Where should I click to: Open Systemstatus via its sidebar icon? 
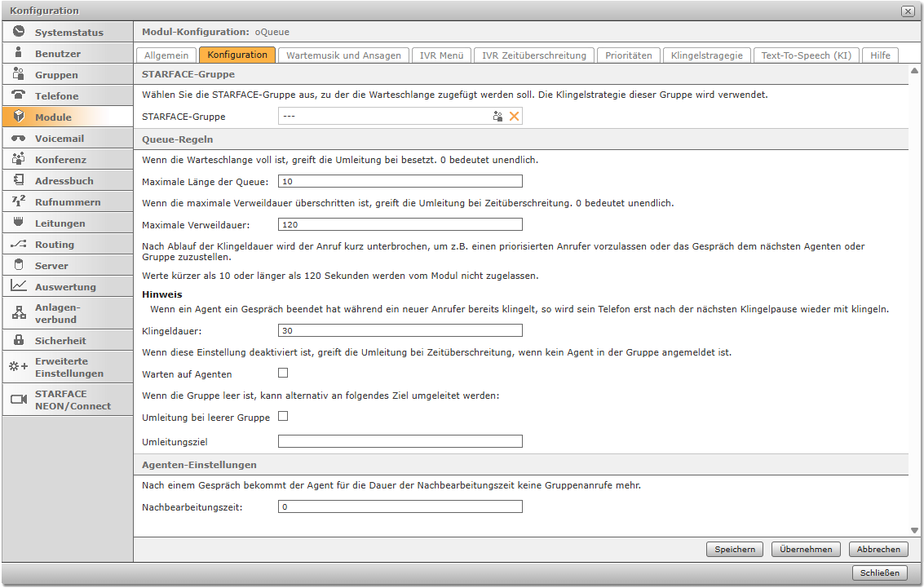coord(19,32)
